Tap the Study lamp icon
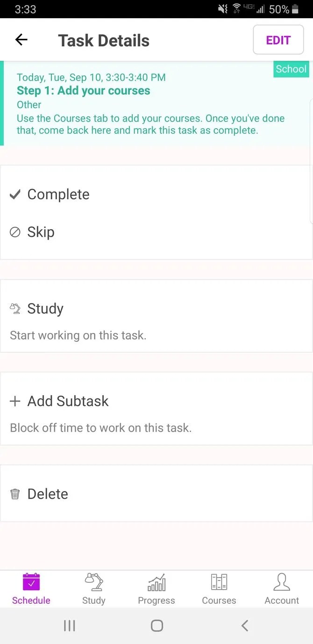 [x=15, y=308]
